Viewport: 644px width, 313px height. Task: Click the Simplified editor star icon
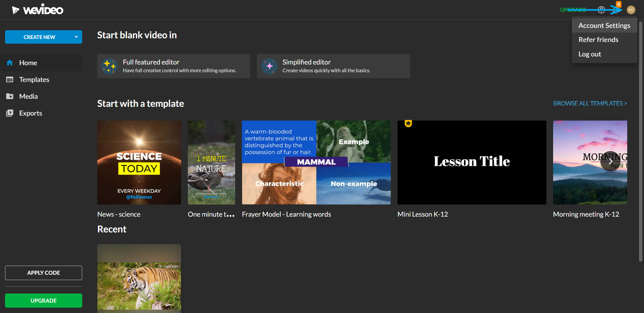click(269, 66)
